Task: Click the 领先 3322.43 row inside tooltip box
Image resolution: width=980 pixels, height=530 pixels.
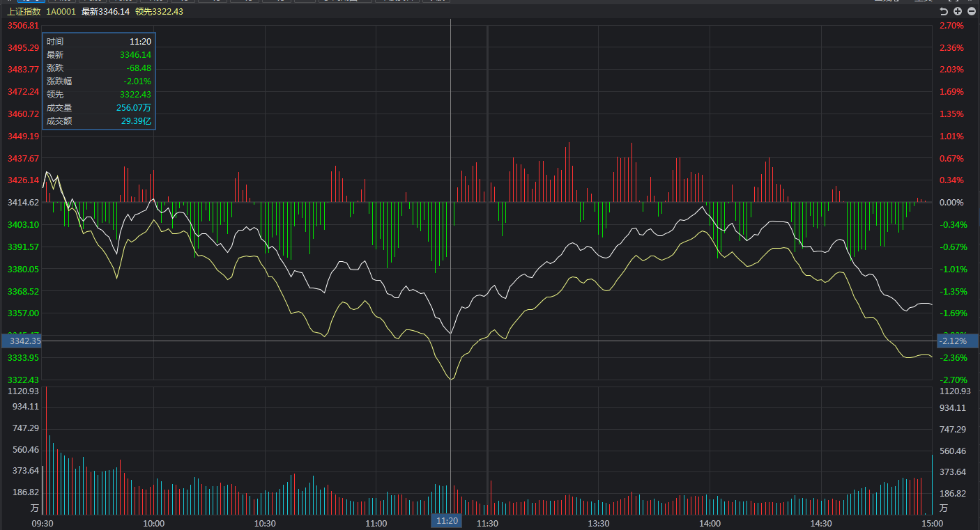Action: 99,95
